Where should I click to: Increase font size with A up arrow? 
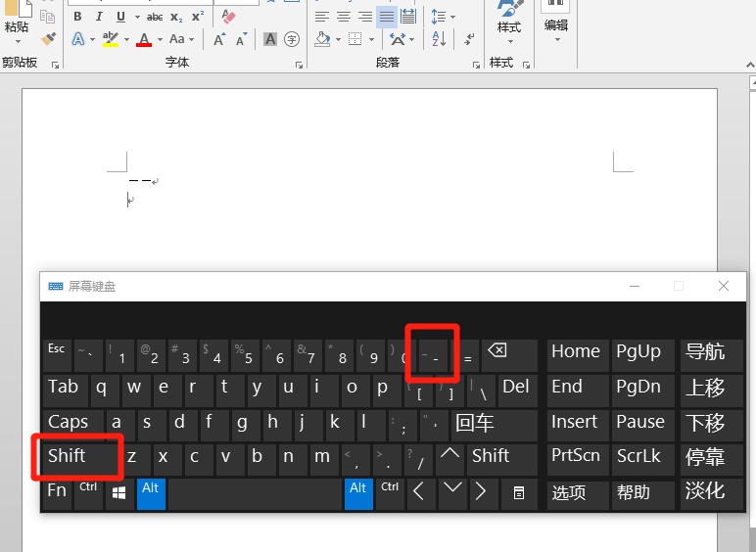coord(219,39)
